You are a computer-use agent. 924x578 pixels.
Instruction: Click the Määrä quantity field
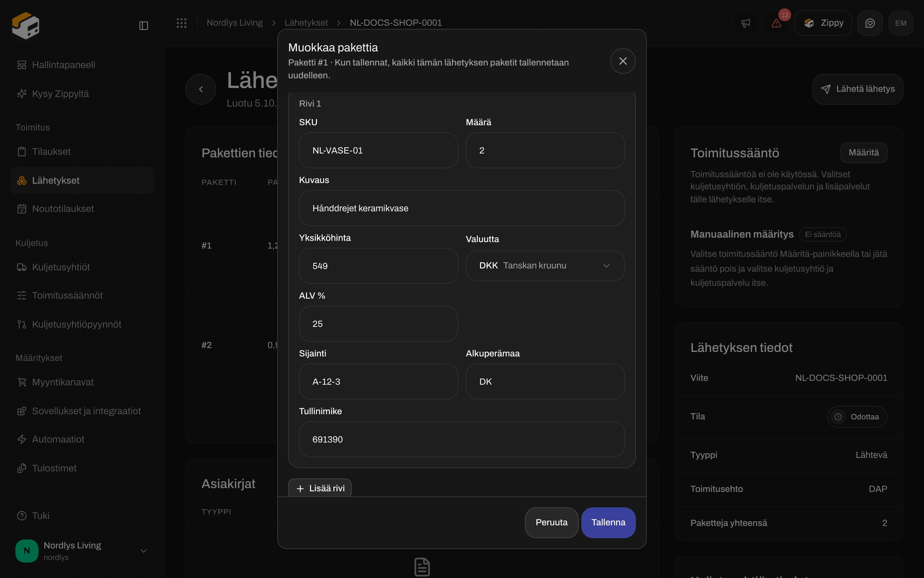point(545,150)
